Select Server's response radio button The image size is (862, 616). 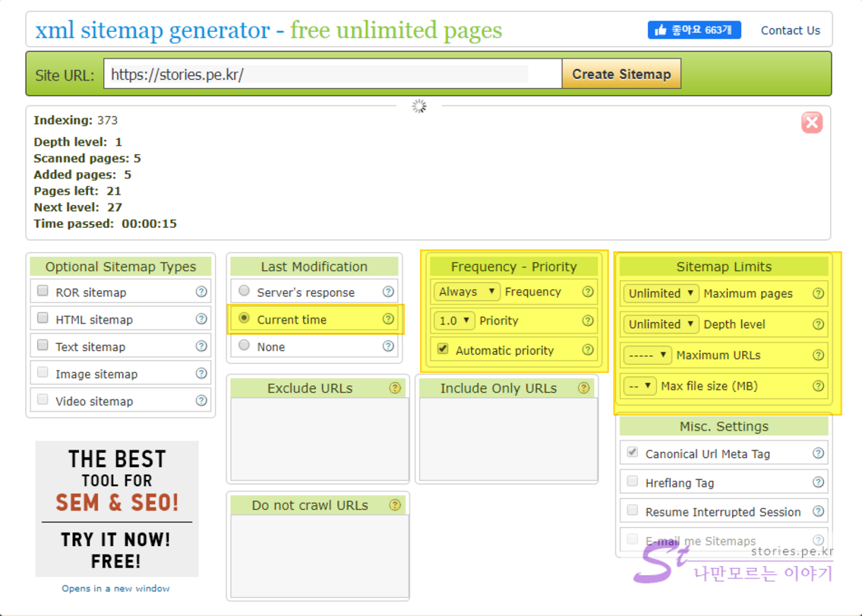tap(244, 291)
